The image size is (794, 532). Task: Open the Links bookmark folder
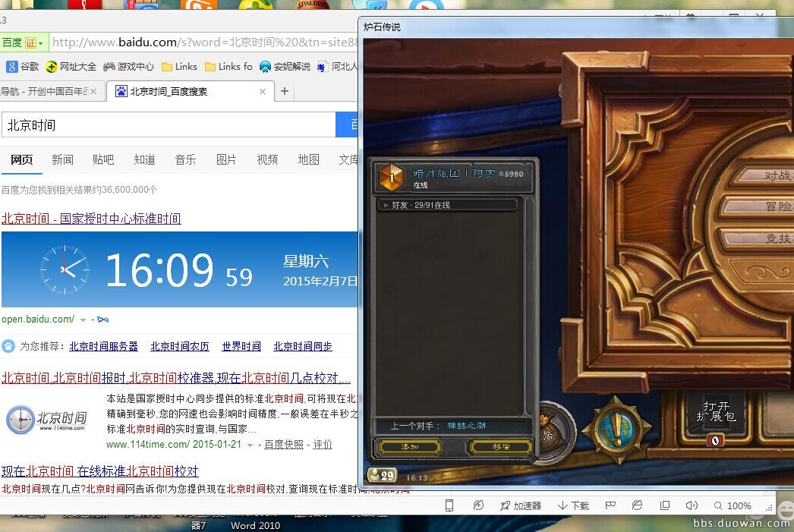point(179,66)
